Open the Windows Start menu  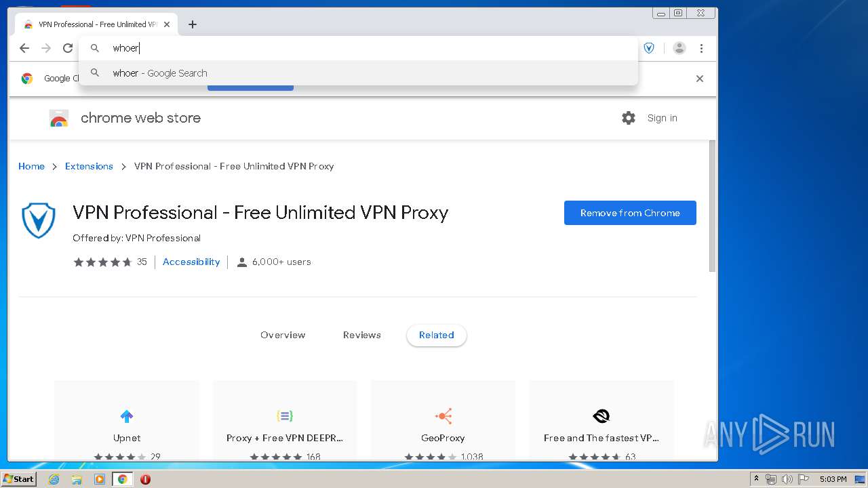click(18, 479)
